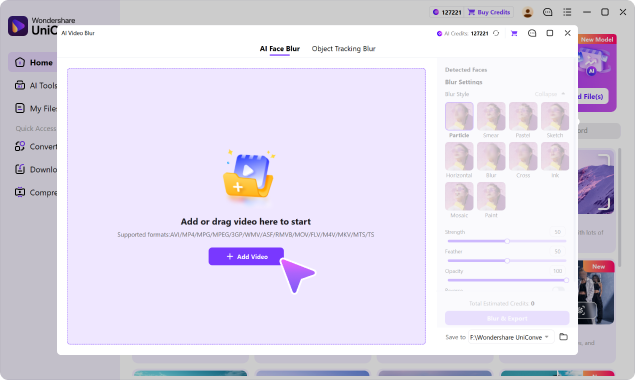
Task: Select the Particle blur style
Action: [x=459, y=116]
